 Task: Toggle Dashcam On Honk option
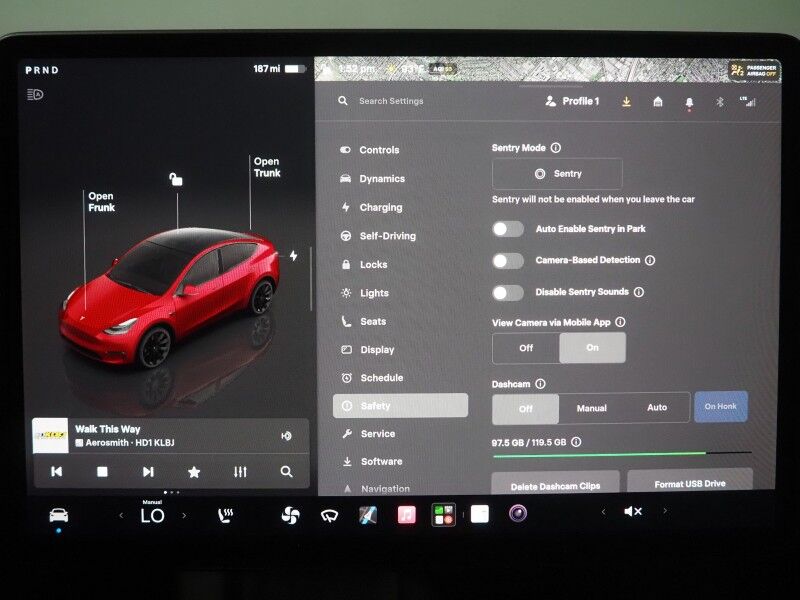720,407
